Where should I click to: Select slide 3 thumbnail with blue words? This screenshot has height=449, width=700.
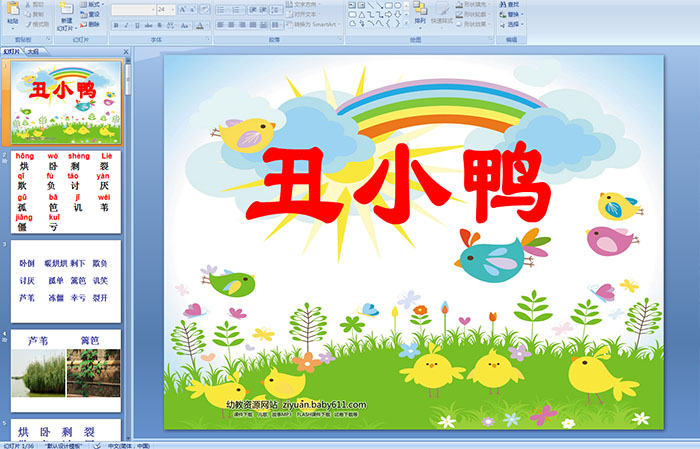66,282
